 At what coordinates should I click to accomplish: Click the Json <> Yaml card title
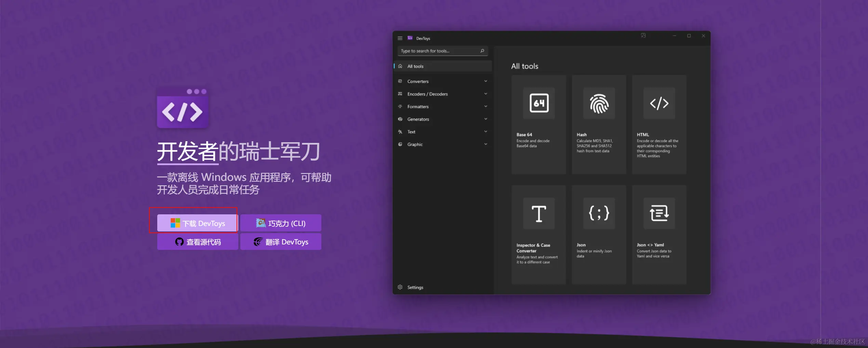click(650, 245)
